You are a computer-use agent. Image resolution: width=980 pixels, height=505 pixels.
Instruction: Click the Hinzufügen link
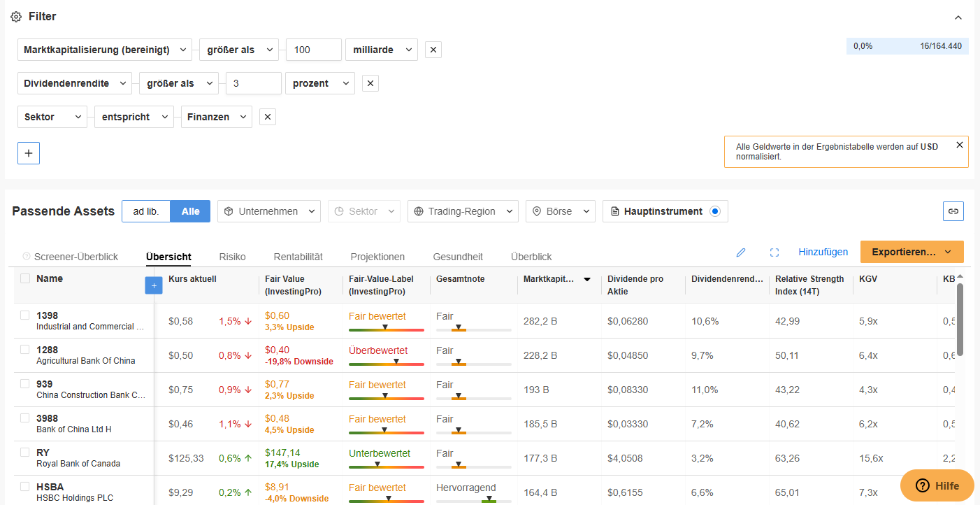point(823,252)
